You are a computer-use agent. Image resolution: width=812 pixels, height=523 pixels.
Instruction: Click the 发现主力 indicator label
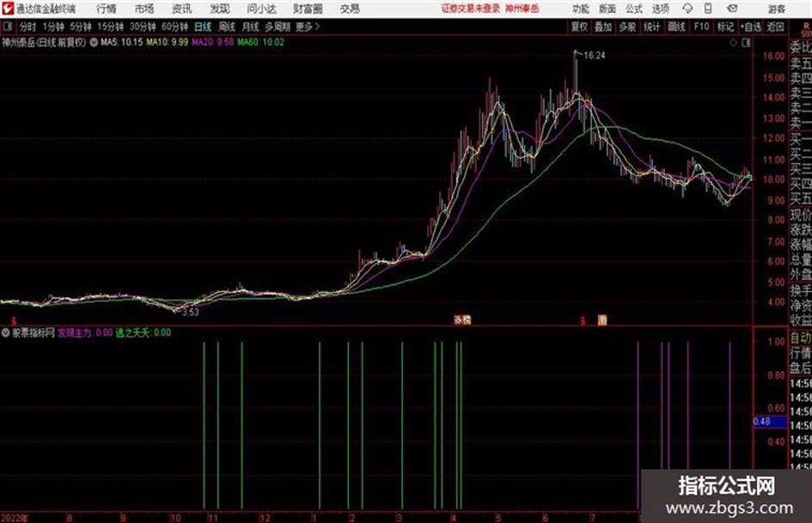(84, 333)
